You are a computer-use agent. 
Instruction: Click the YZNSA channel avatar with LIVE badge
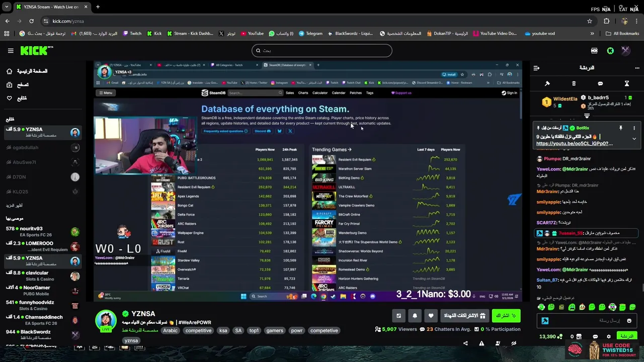pyautogui.click(x=106, y=321)
